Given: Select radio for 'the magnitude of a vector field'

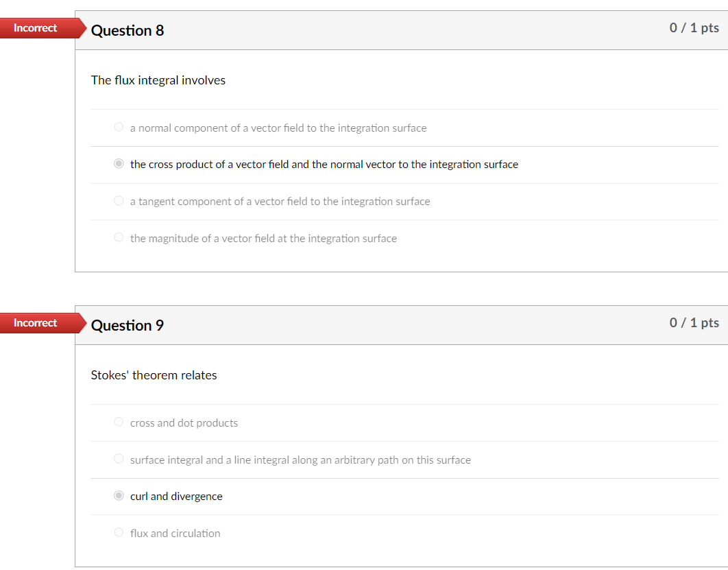Looking at the screenshot, I should pos(119,237).
